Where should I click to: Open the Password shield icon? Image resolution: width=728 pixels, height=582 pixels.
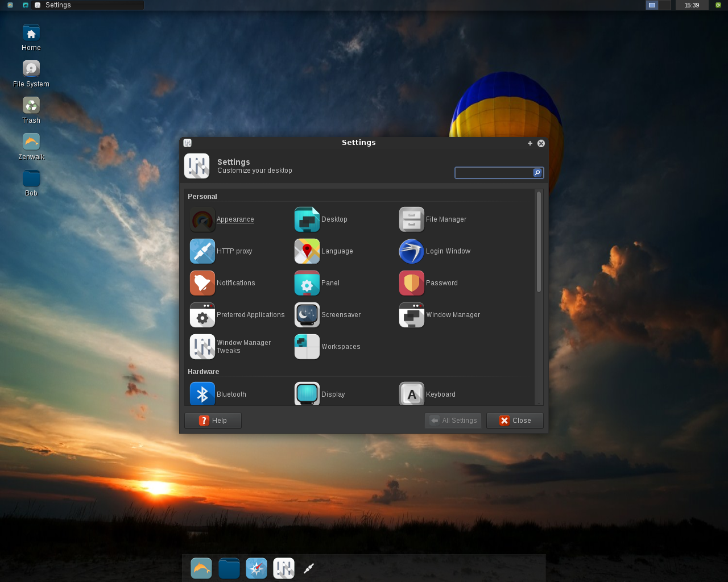click(412, 283)
